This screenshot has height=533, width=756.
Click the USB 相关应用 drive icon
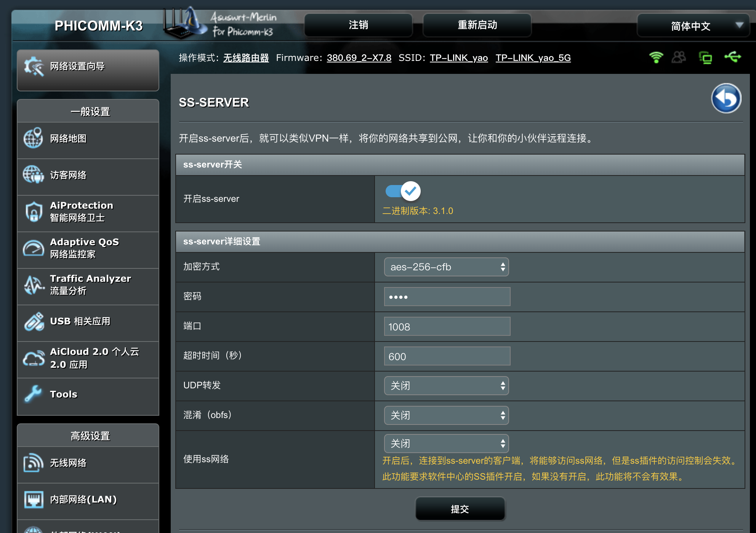point(34,321)
